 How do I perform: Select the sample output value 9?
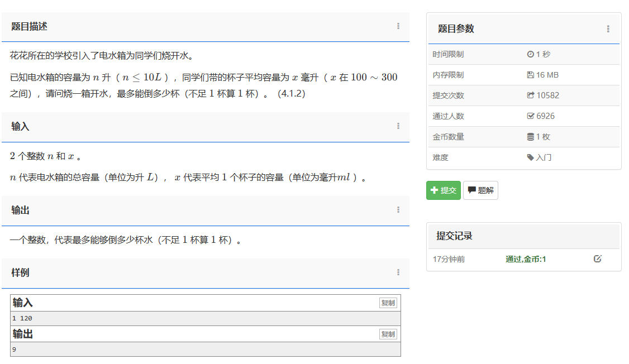click(14, 349)
